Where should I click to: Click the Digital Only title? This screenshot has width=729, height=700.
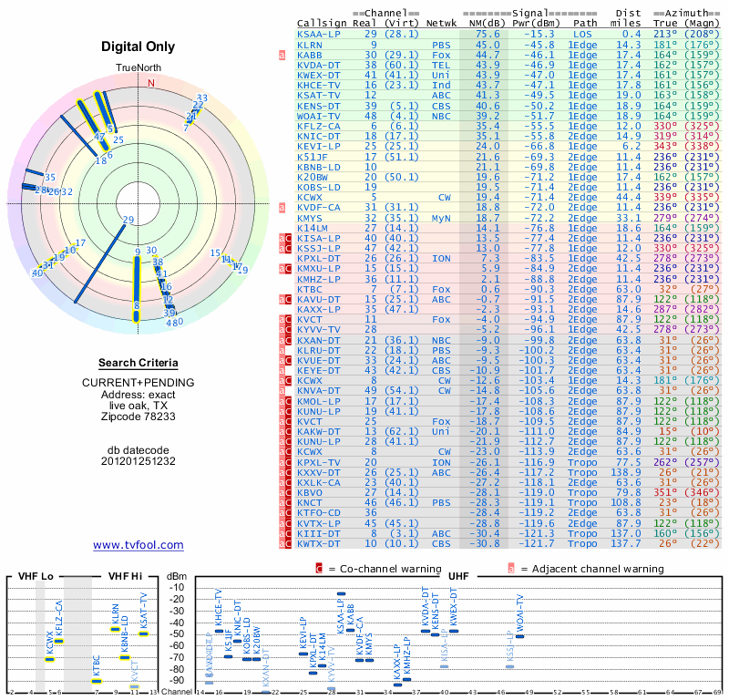pos(139,46)
